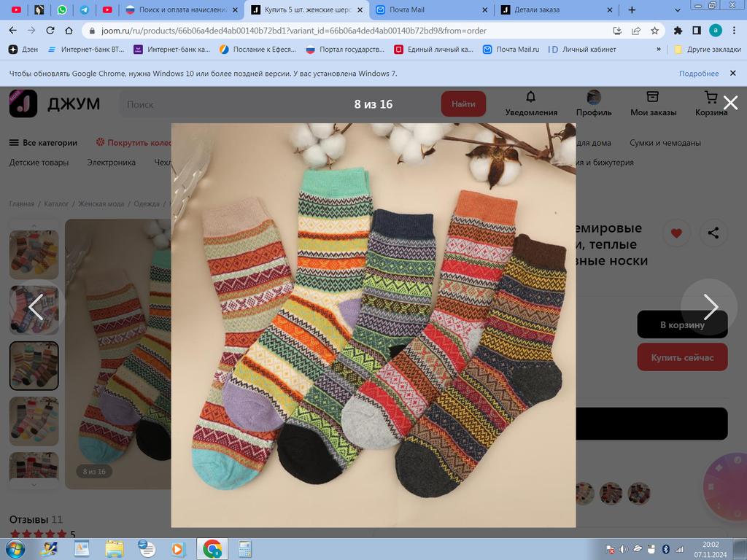Open 'Другие закладки' folder
This screenshot has height=560, width=747.
pyautogui.click(x=708, y=49)
